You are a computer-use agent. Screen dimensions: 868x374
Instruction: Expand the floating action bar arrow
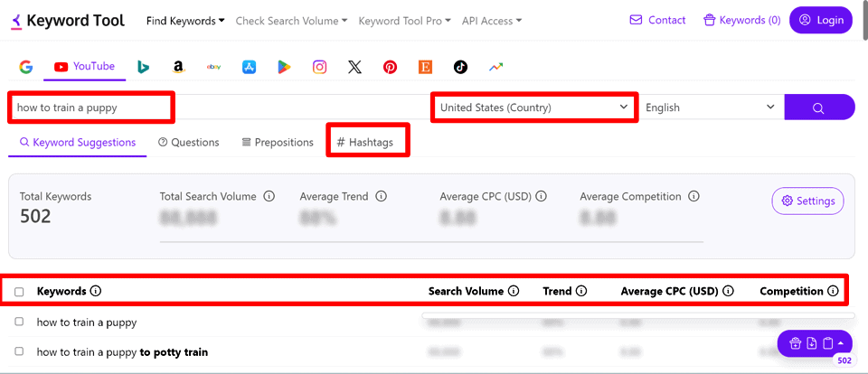click(841, 343)
